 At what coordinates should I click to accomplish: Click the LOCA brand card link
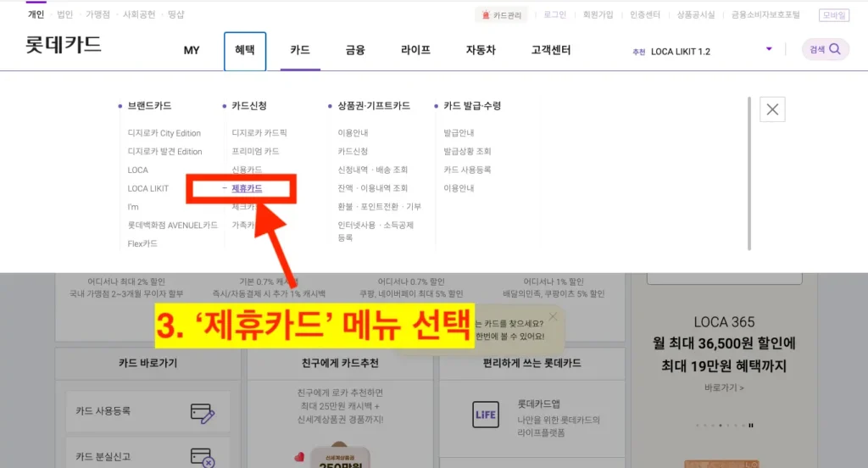[138, 170]
